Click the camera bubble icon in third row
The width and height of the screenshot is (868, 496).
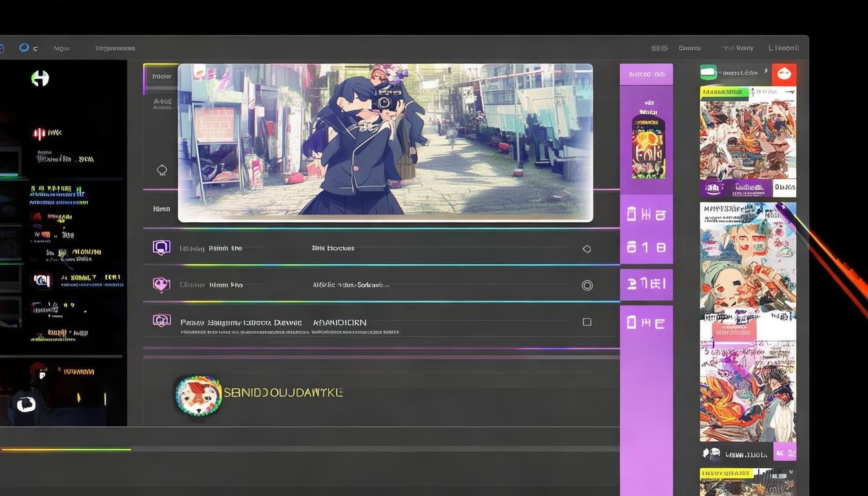(x=161, y=320)
